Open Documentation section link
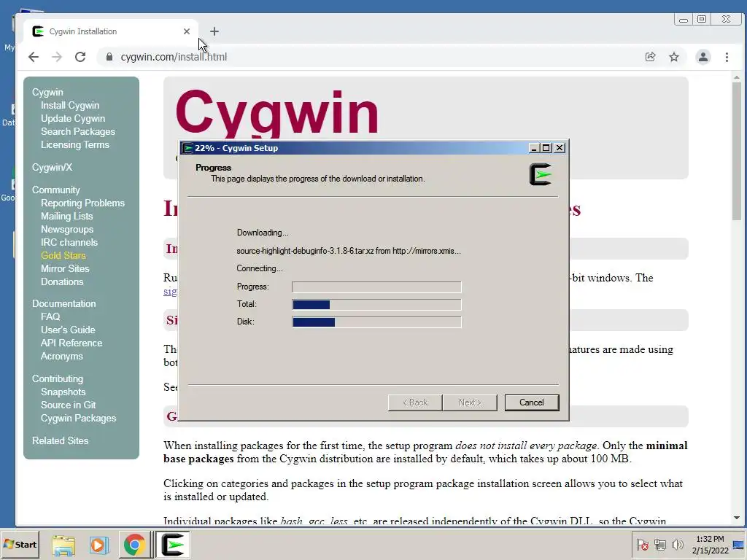 64,304
